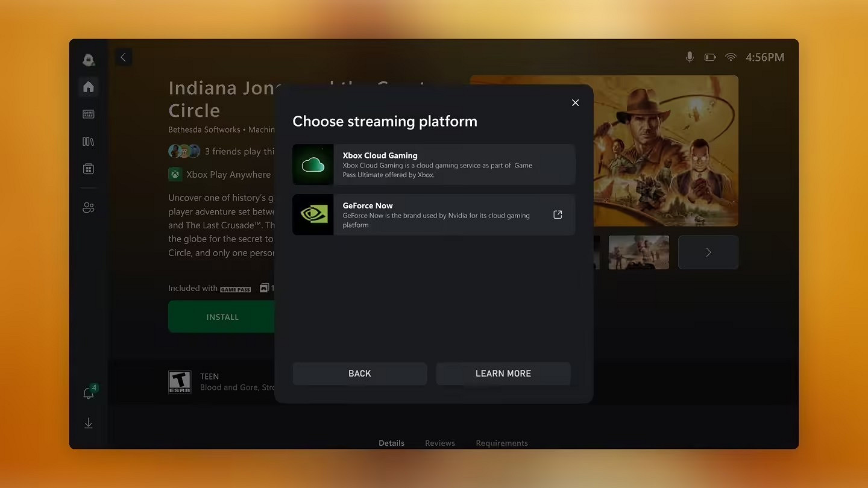The width and height of the screenshot is (868, 488).
Task: Click the microphone icon in the top bar
Action: click(x=689, y=57)
